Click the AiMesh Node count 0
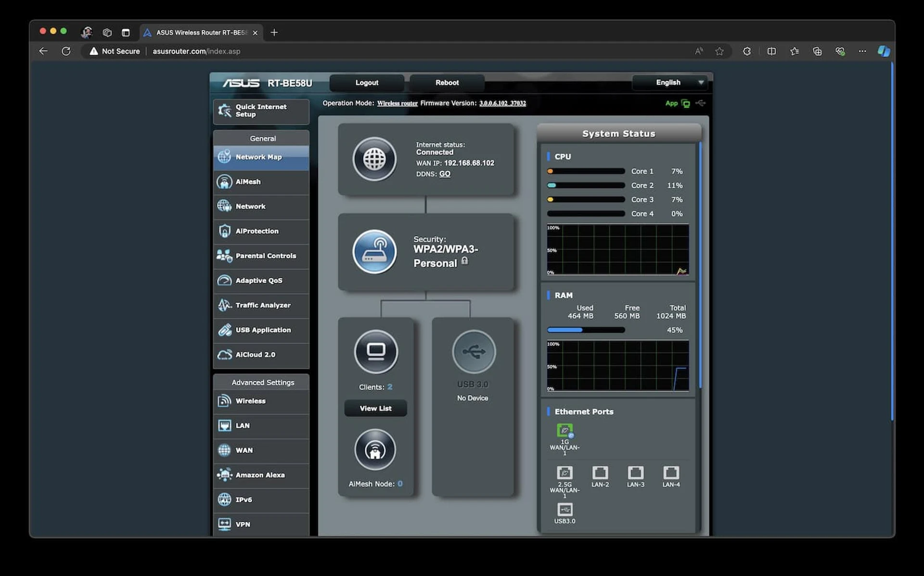The height and width of the screenshot is (576, 924). point(400,484)
